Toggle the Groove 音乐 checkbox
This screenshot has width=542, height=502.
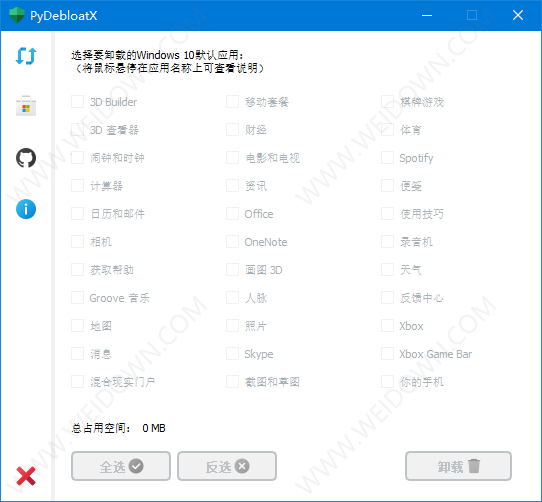pos(77,298)
